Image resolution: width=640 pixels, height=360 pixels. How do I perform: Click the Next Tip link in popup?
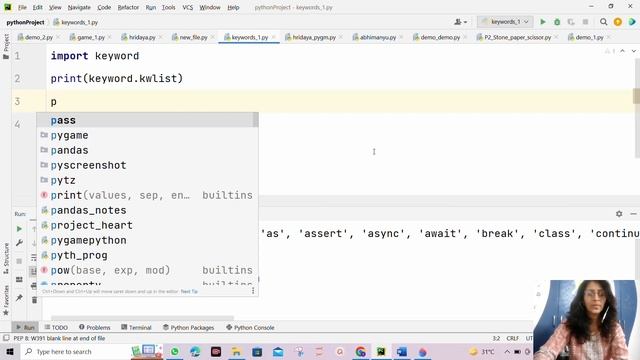189,291
